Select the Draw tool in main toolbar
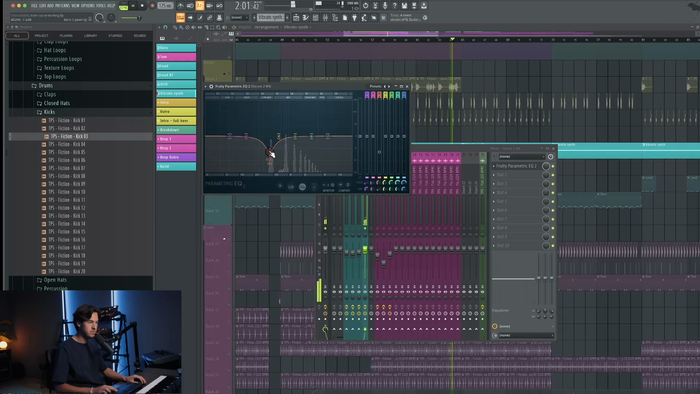 tap(200, 17)
